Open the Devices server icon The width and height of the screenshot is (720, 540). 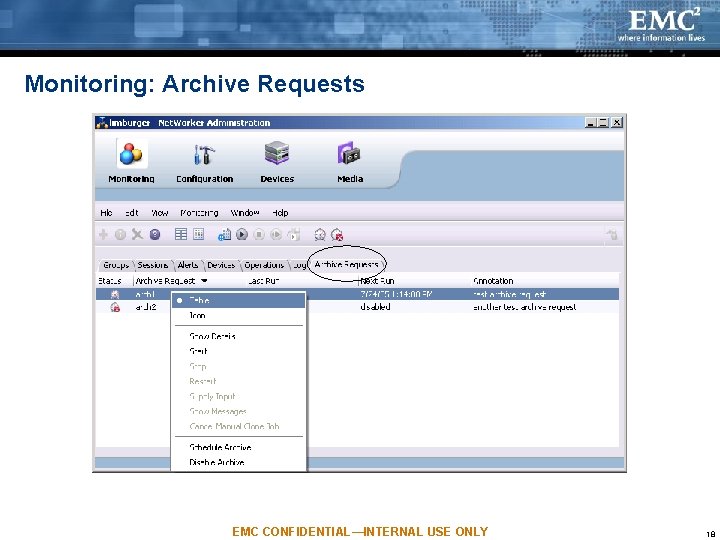[277, 153]
